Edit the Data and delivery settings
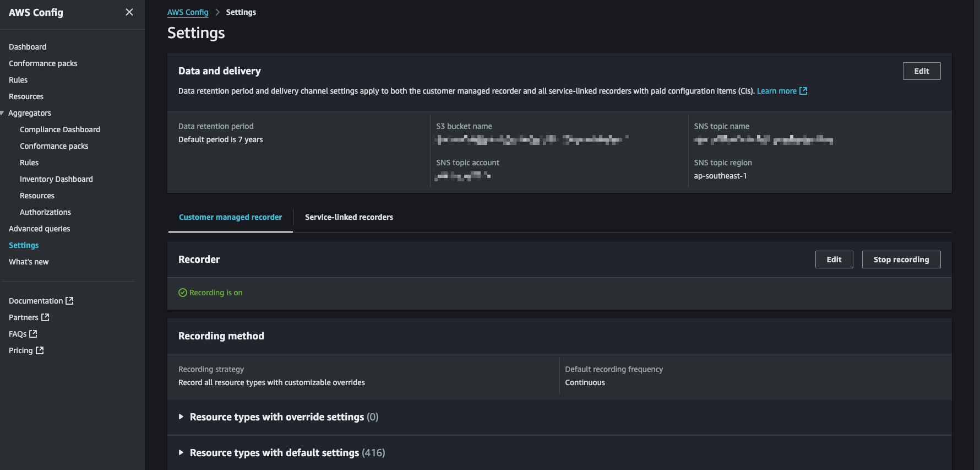The image size is (980, 470). click(x=921, y=71)
